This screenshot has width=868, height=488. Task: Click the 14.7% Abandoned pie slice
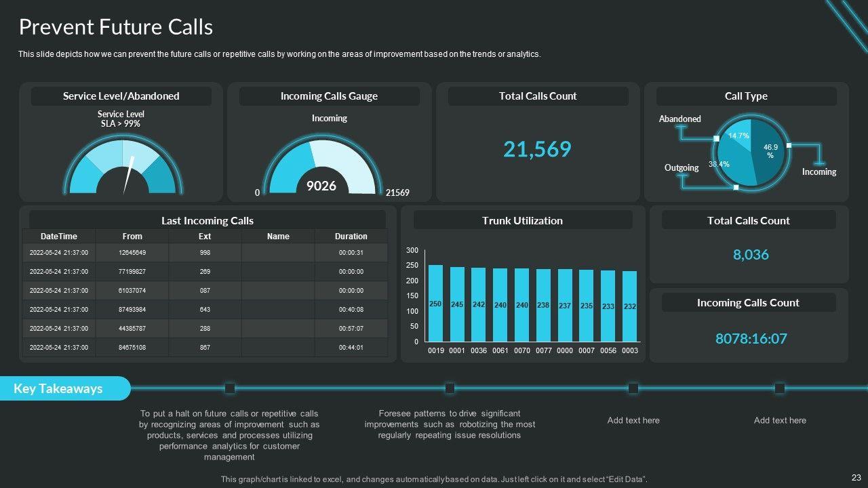[738, 133]
